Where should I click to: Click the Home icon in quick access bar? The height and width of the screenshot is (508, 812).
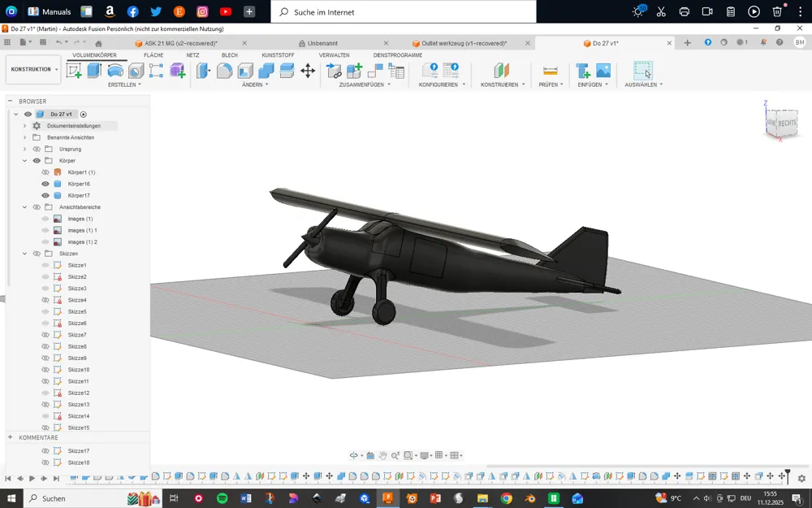(98, 43)
